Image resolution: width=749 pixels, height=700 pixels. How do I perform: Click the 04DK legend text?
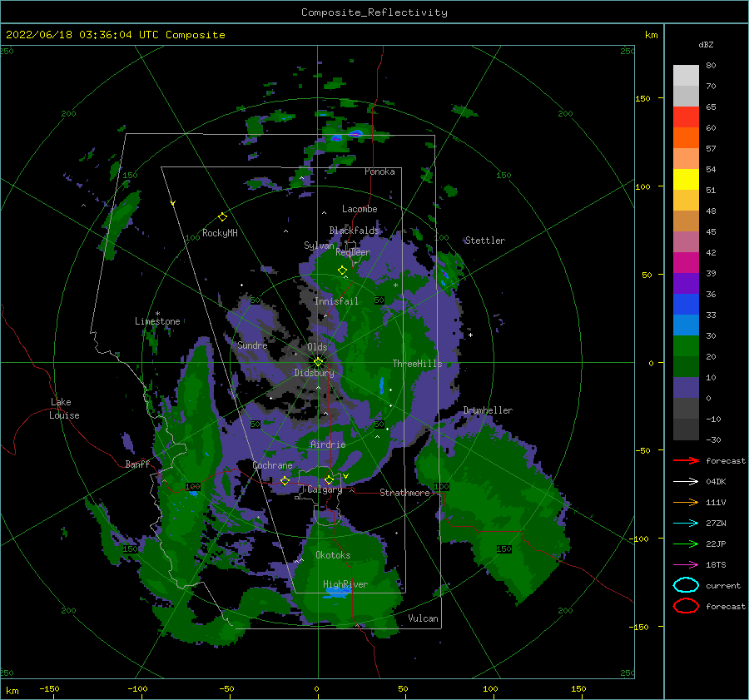716,482
